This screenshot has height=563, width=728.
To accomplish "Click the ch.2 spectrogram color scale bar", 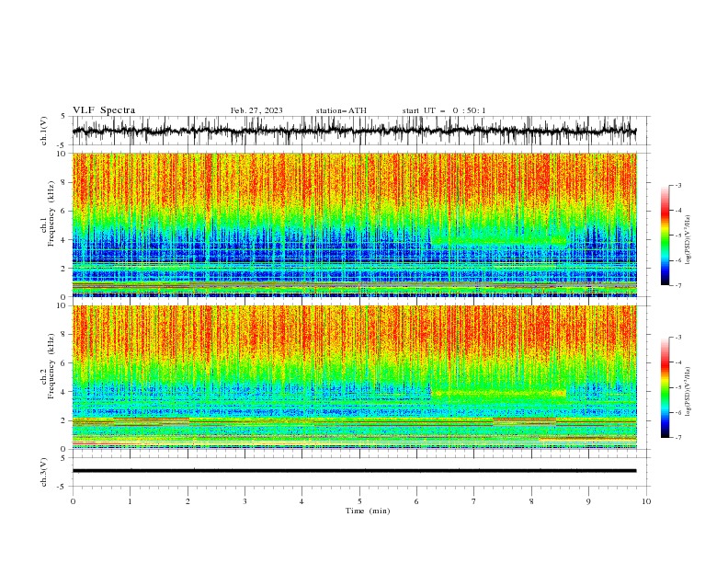I will coord(665,387).
